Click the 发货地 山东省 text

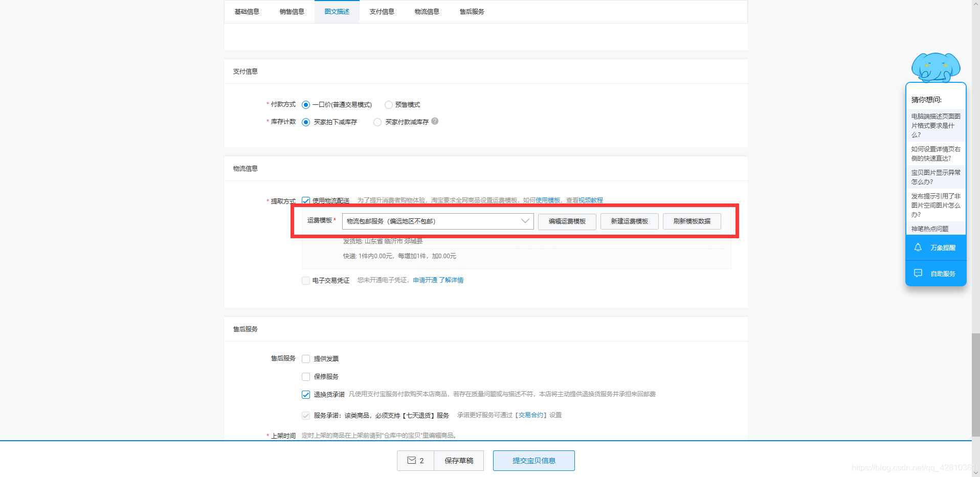click(x=383, y=241)
